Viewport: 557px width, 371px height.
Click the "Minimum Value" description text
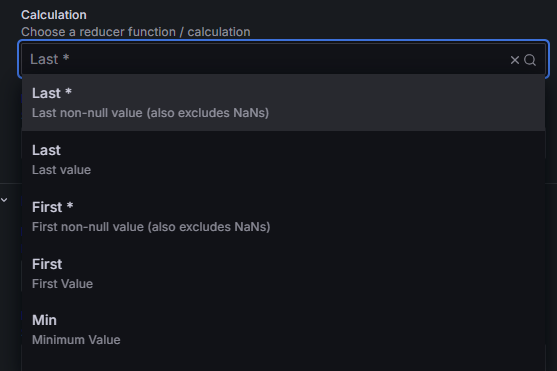click(76, 340)
